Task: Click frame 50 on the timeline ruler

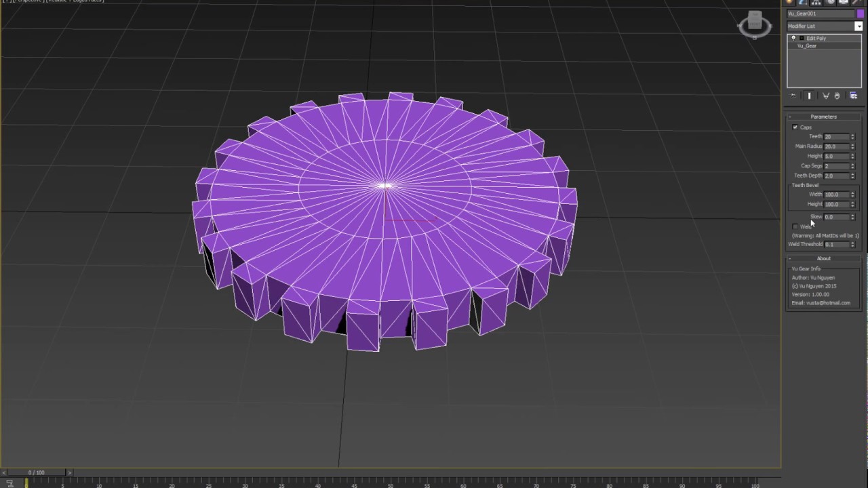Action: [x=390, y=484]
